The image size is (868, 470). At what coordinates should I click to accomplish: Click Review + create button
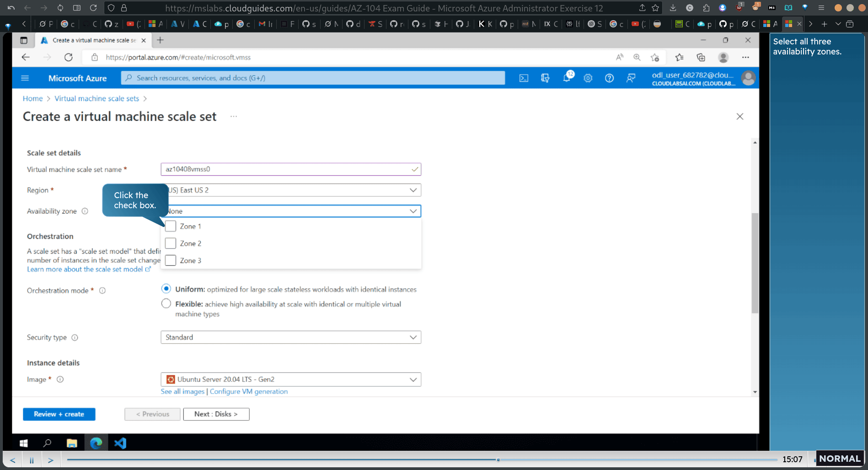tap(59, 414)
